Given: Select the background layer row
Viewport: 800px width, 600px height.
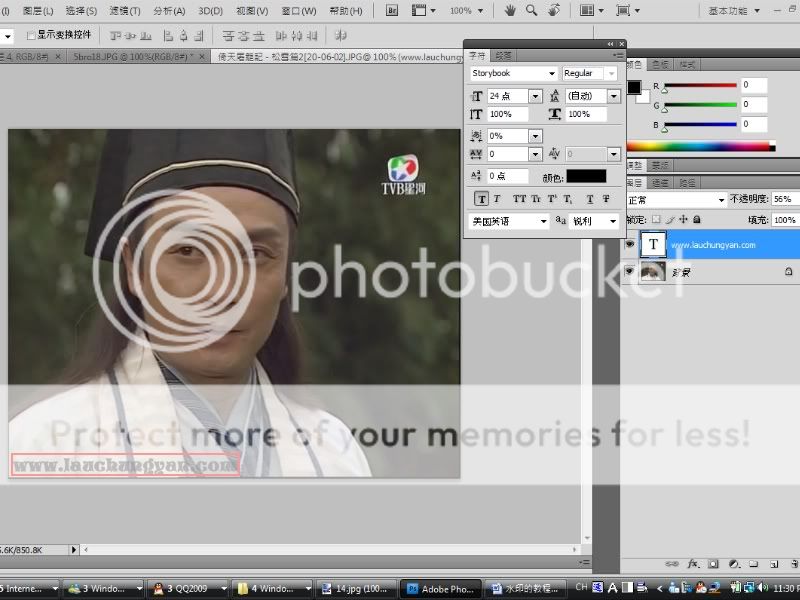Looking at the screenshot, I should 710,271.
